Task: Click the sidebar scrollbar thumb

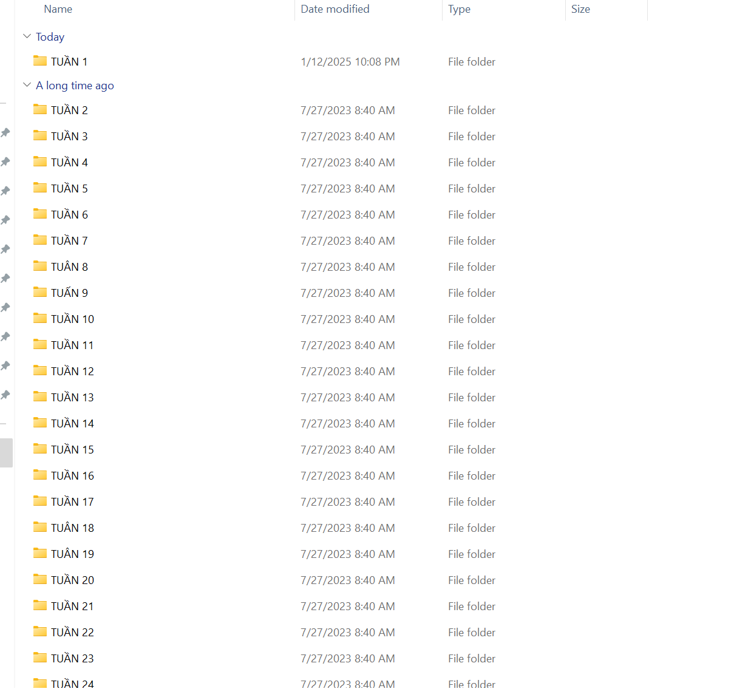Action: (6, 453)
